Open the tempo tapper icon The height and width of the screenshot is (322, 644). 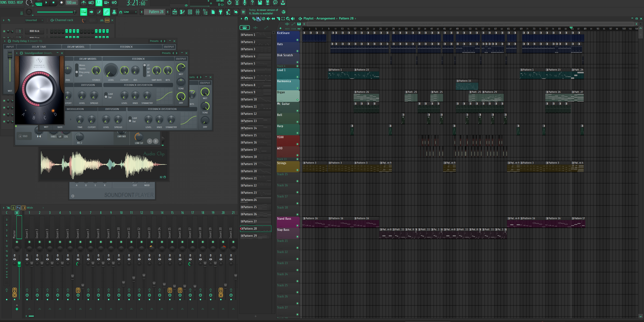(x=228, y=12)
